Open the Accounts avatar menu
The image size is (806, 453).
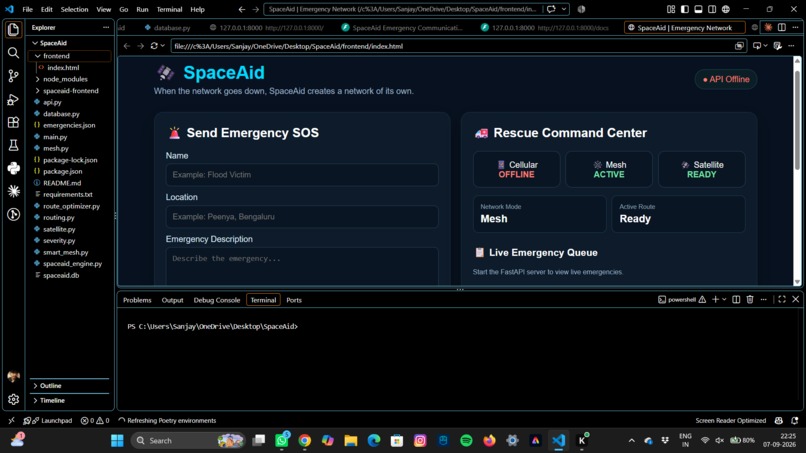click(13, 376)
